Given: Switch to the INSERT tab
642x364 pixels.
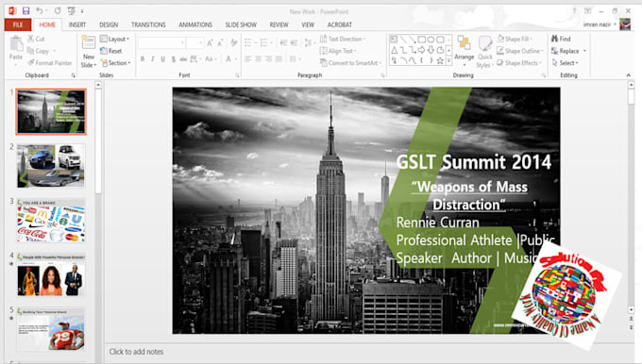Looking at the screenshot, I should 77,25.
